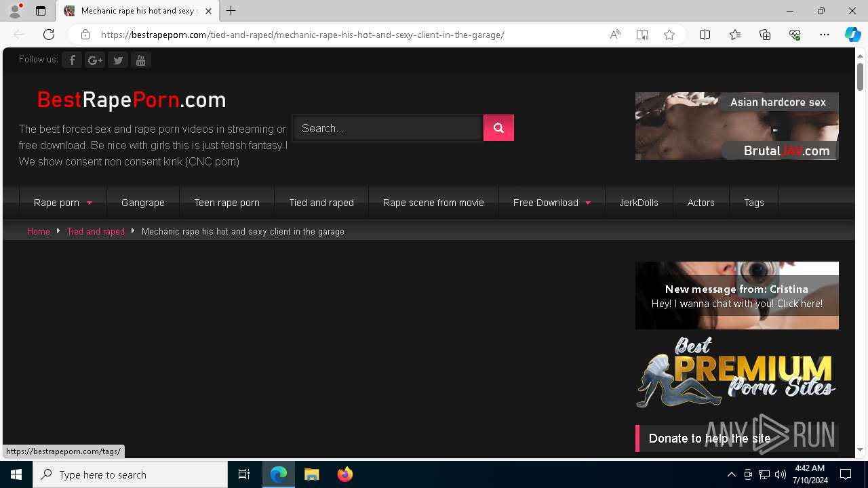Click the taskbar clock showing 4:42 AM
Viewport: 868px width, 488px height.
point(810,474)
